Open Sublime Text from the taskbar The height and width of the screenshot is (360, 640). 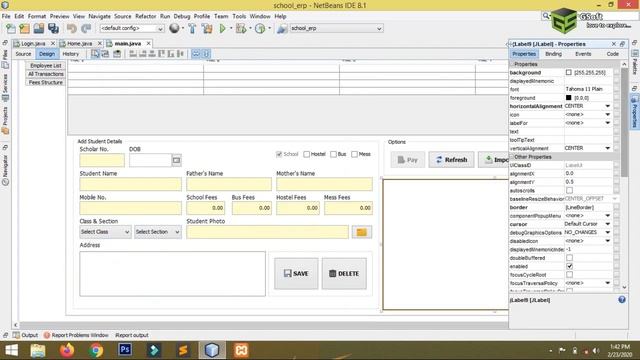point(183,350)
